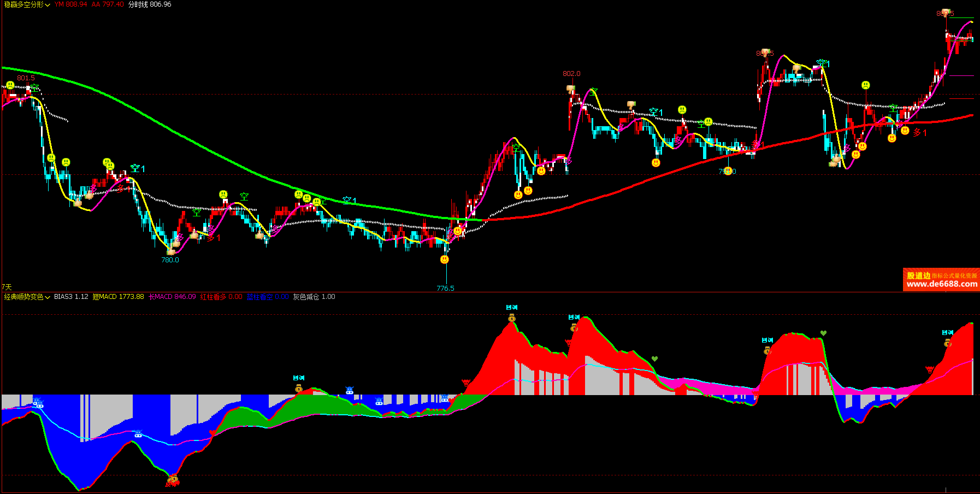Open the www.de6688.com watermark link
Image resolution: width=980 pixels, height=494 pixels.
[x=942, y=284]
